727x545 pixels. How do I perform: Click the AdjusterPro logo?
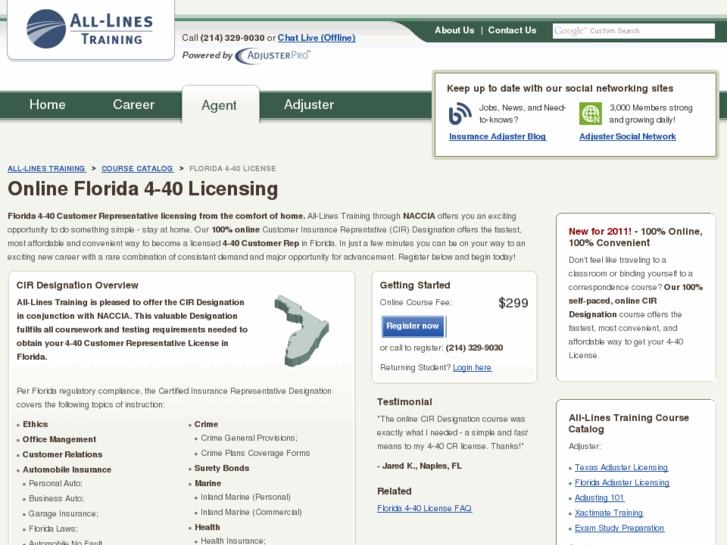coord(273,56)
